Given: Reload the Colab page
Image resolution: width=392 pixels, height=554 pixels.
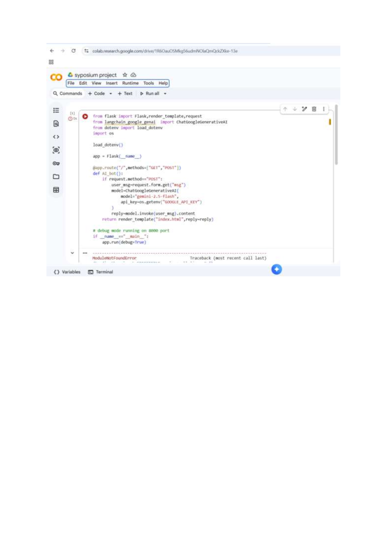Looking at the screenshot, I should pos(73,51).
